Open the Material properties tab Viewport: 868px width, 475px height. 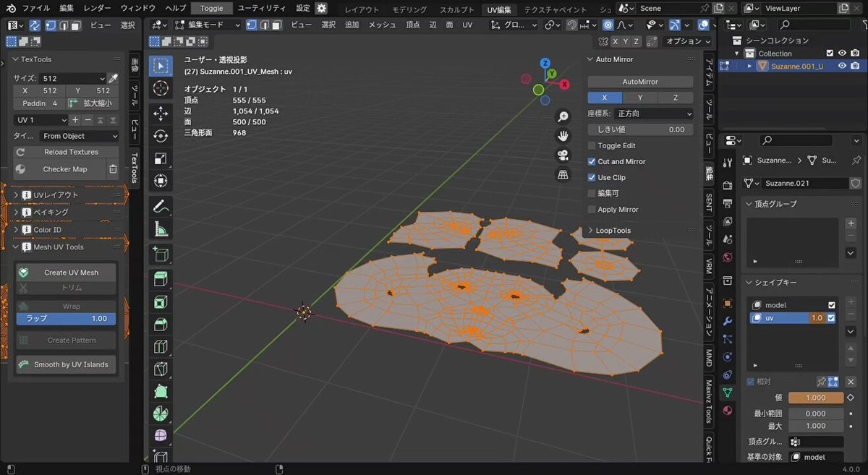pos(728,410)
